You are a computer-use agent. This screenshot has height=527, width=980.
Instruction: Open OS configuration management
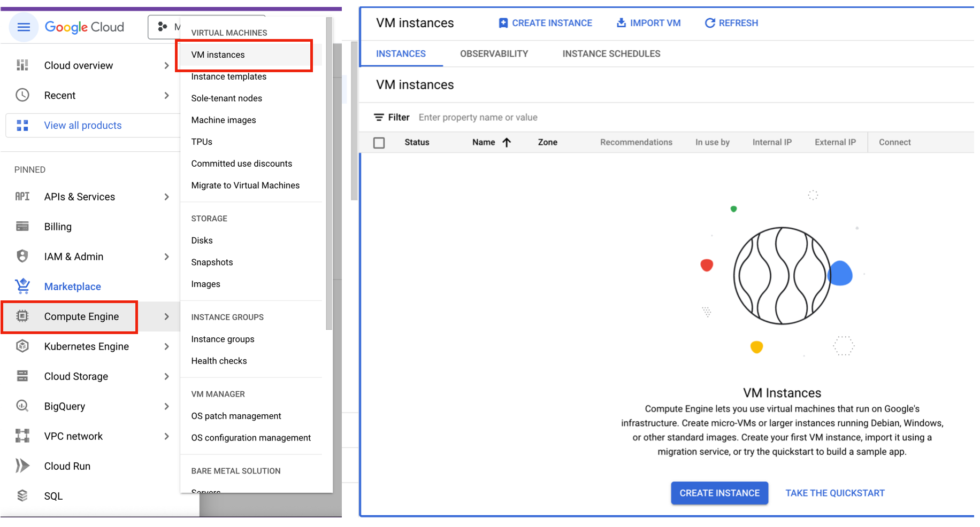click(x=251, y=438)
